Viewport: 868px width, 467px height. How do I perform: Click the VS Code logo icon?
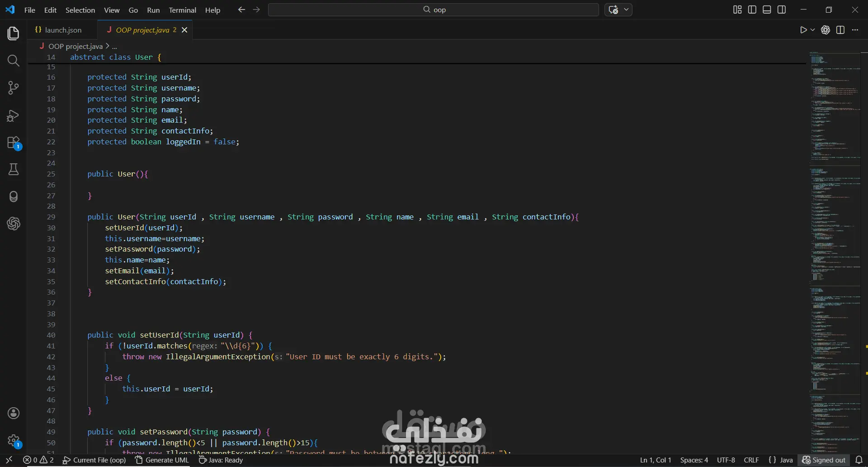click(x=10, y=10)
